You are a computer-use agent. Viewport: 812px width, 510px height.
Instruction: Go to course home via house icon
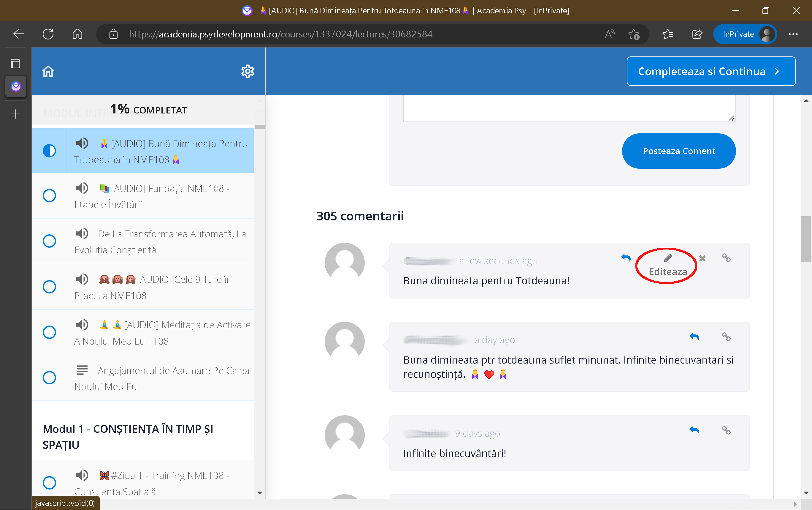point(48,71)
